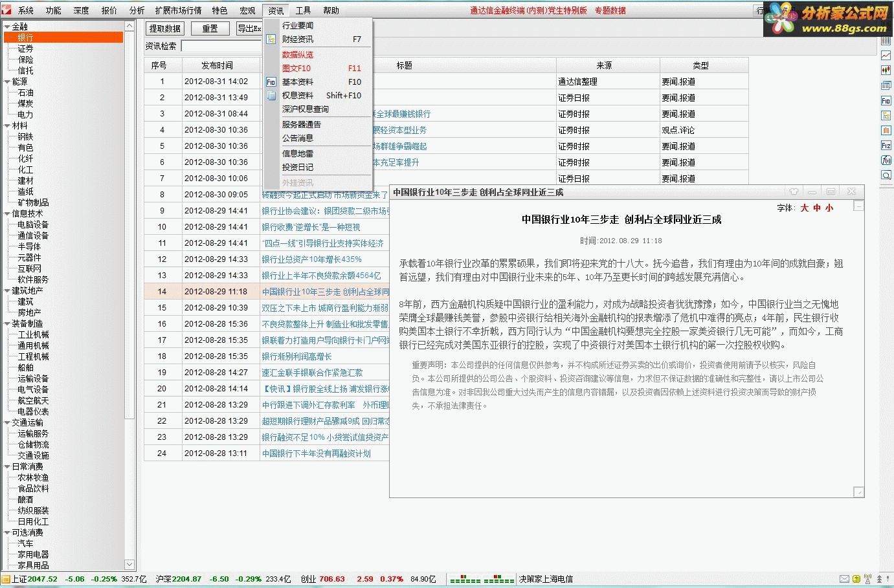The height and width of the screenshot is (588, 894).
Task: Open the f(x) formula manager icon
Action: [x=886, y=160]
